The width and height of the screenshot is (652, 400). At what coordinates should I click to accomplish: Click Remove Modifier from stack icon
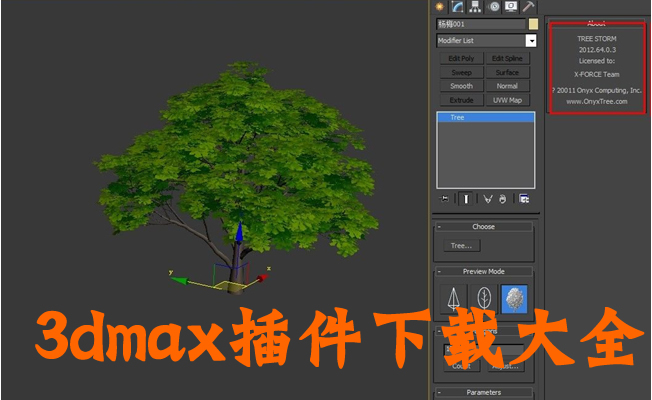[x=503, y=199]
